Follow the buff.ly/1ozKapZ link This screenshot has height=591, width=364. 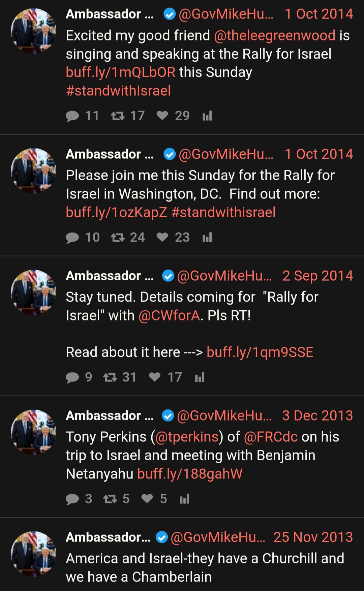(x=116, y=212)
